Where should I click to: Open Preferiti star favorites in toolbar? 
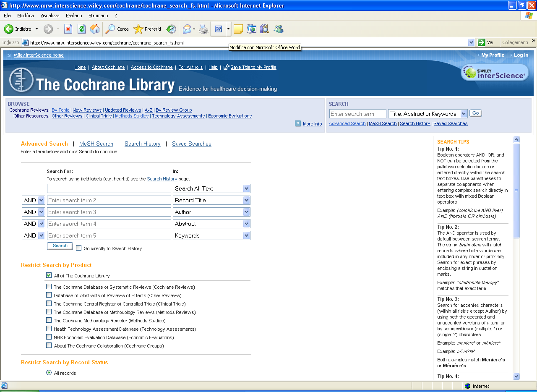click(138, 29)
